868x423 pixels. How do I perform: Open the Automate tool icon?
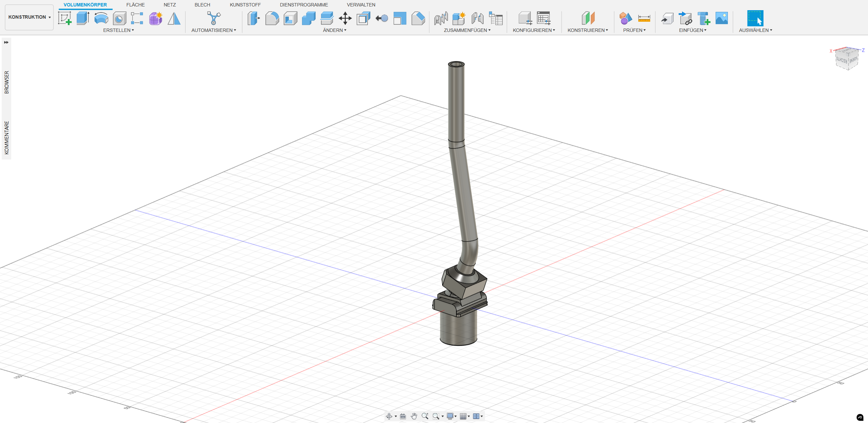pos(213,18)
